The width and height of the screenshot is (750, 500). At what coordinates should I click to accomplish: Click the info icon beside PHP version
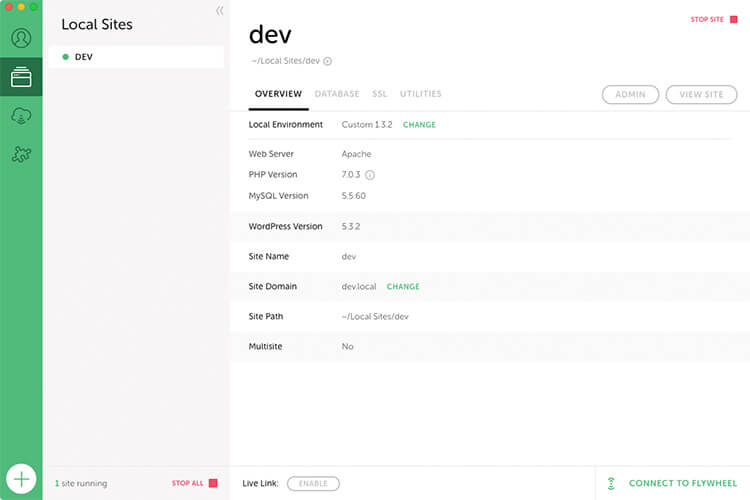pos(370,175)
